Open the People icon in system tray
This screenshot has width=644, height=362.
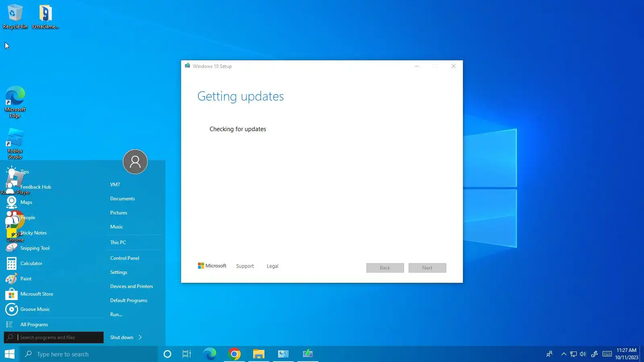pyautogui.click(x=549, y=354)
